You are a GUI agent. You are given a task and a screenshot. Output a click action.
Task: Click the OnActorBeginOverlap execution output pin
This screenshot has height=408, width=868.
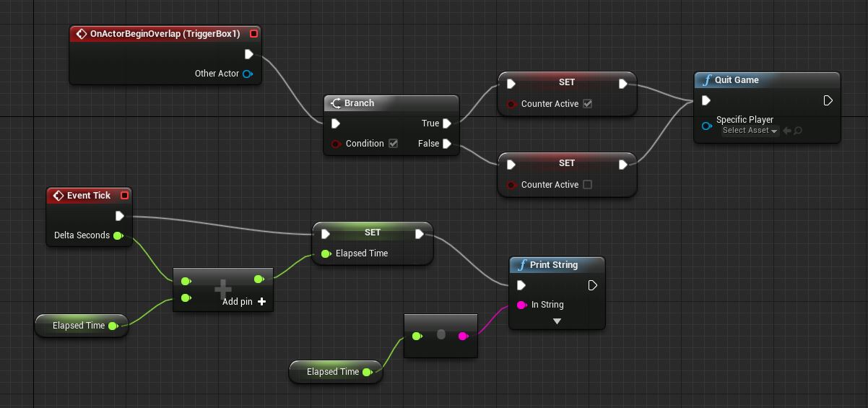tap(248, 54)
